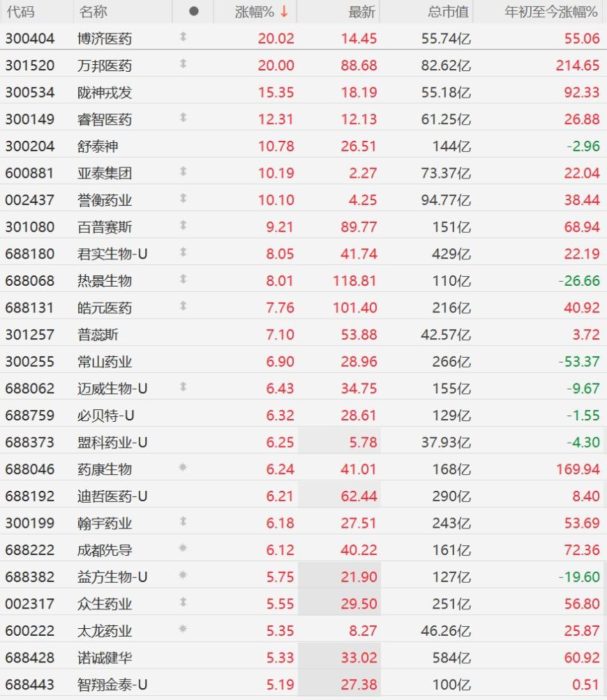Select stock name 智翔金泰-U
This screenshot has height=700, width=607.
(x=112, y=685)
